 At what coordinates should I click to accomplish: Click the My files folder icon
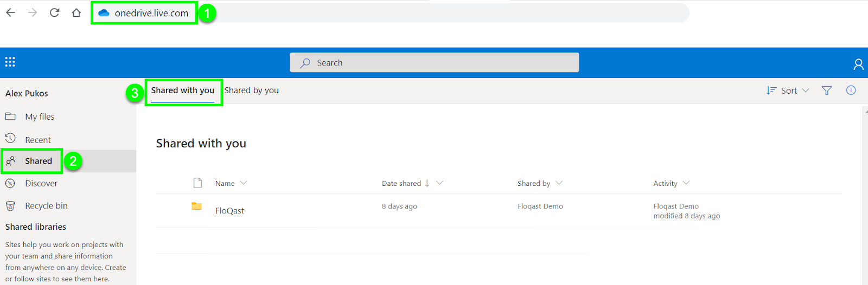coord(10,116)
